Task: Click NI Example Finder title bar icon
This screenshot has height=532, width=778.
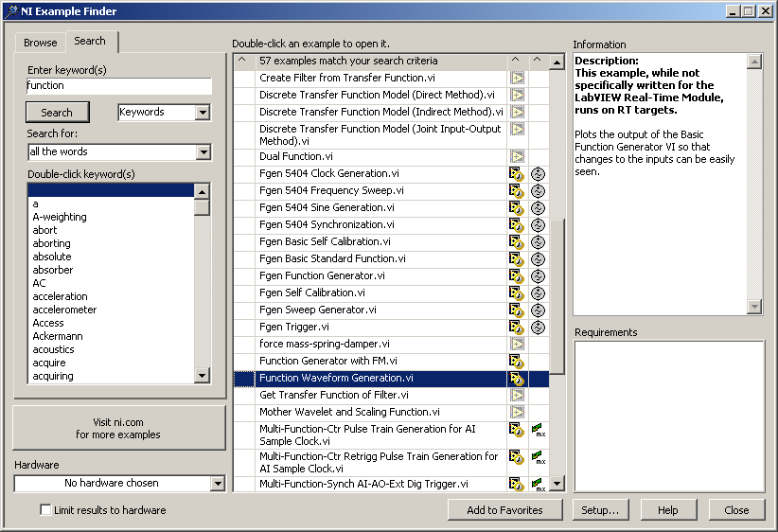Action: pos(11,11)
